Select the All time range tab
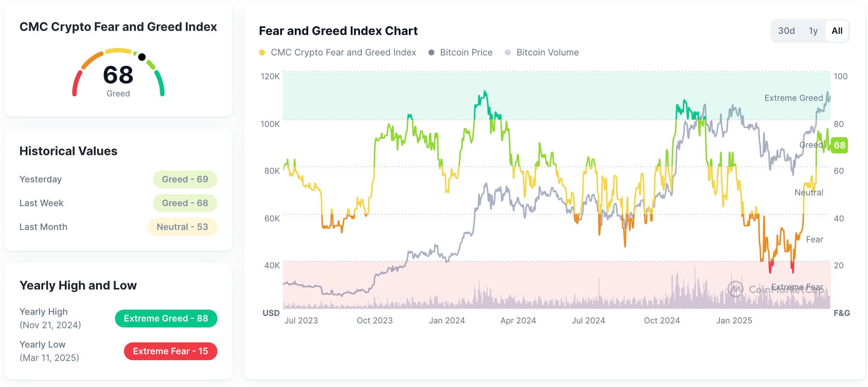 837,31
